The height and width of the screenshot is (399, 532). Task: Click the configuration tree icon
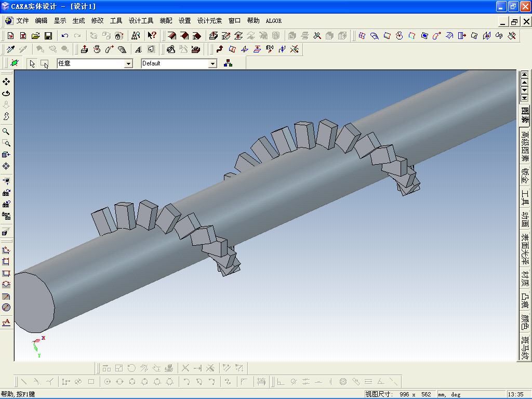(x=228, y=63)
